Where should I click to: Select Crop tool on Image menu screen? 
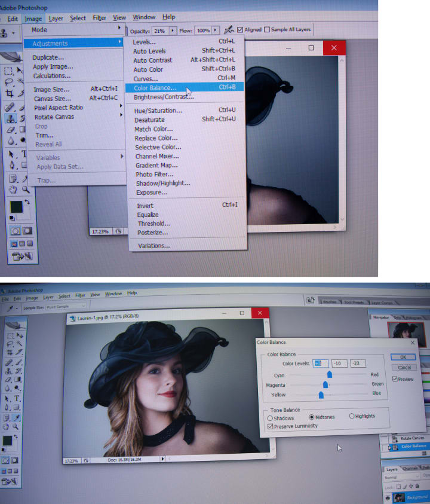[10, 93]
